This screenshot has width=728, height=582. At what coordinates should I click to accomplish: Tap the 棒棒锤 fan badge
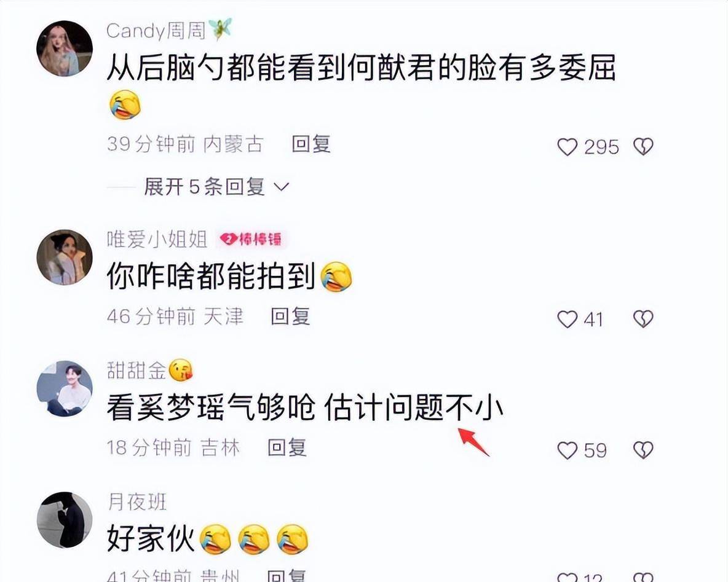coord(251,239)
